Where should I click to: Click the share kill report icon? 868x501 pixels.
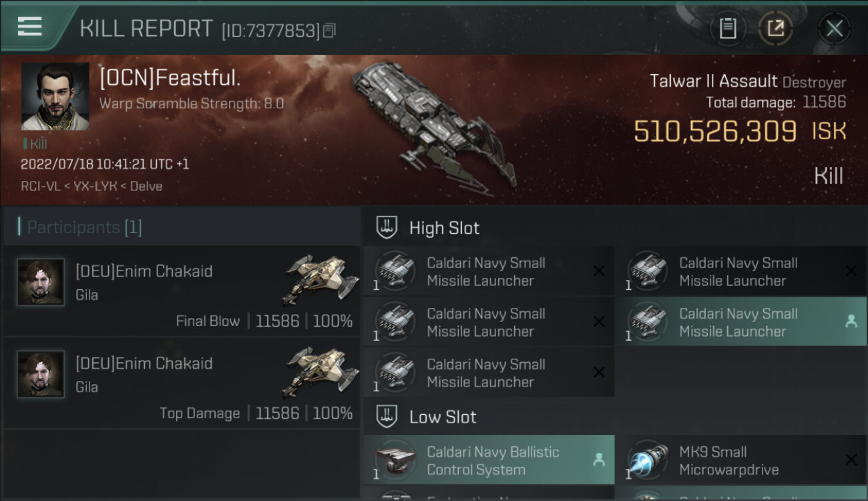(x=775, y=29)
